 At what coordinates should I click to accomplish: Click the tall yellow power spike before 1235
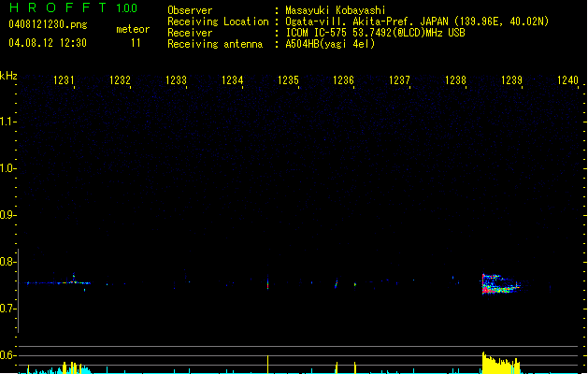click(x=267, y=365)
